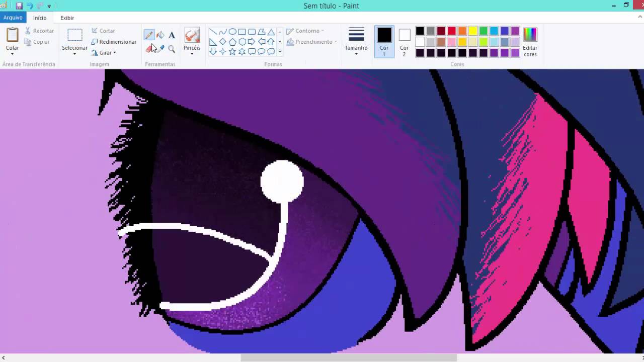The height and width of the screenshot is (362, 644).
Task: Click the Redimensionar button
Action: pos(114,42)
